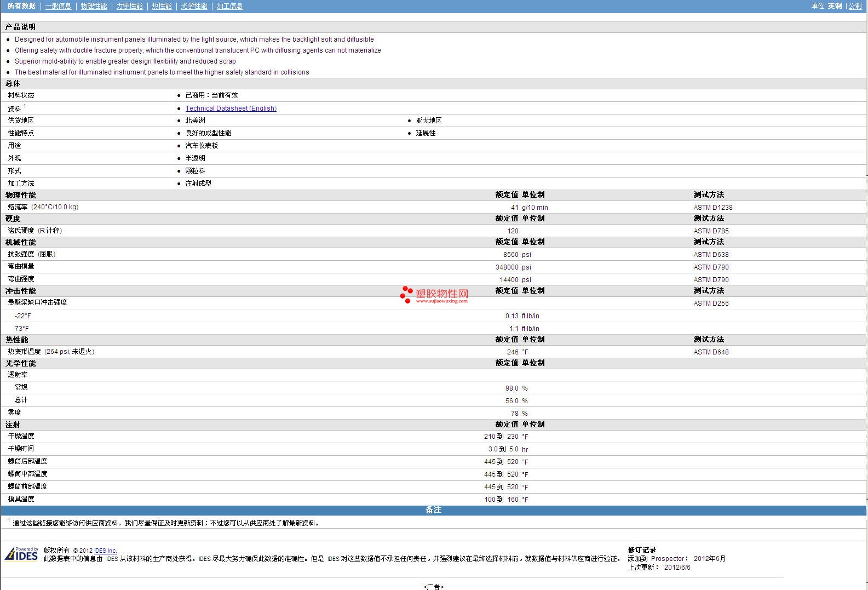Screen dimensions: 868x590
Task: Click the Powered by IDES logo
Action: click(22, 554)
